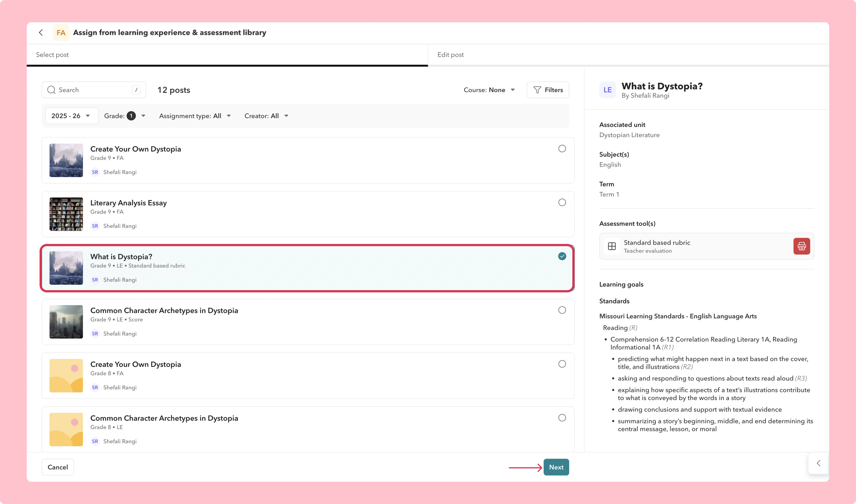The image size is (856, 504).
Task: Switch to the Select post tab
Action: [x=227, y=55]
